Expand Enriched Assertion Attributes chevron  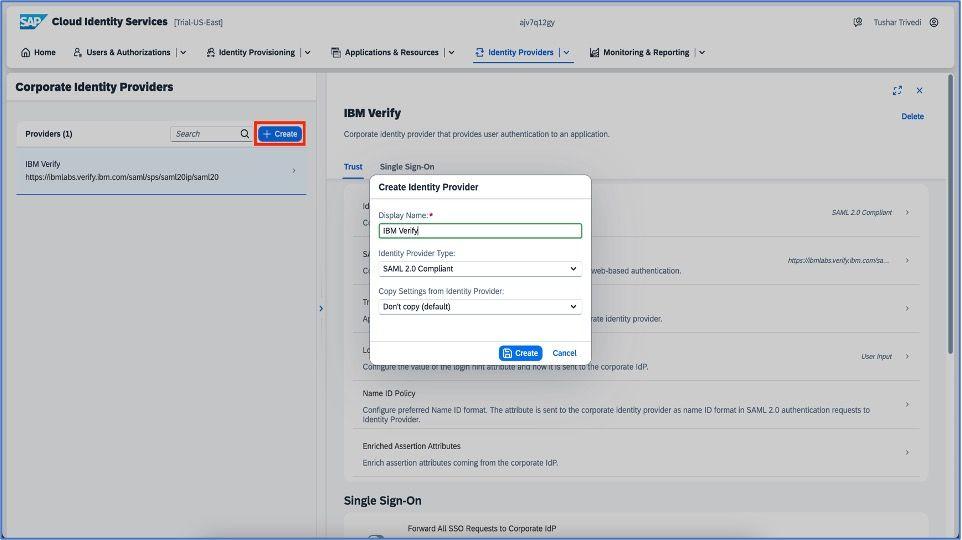pyautogui.click(x=907, y=452)
